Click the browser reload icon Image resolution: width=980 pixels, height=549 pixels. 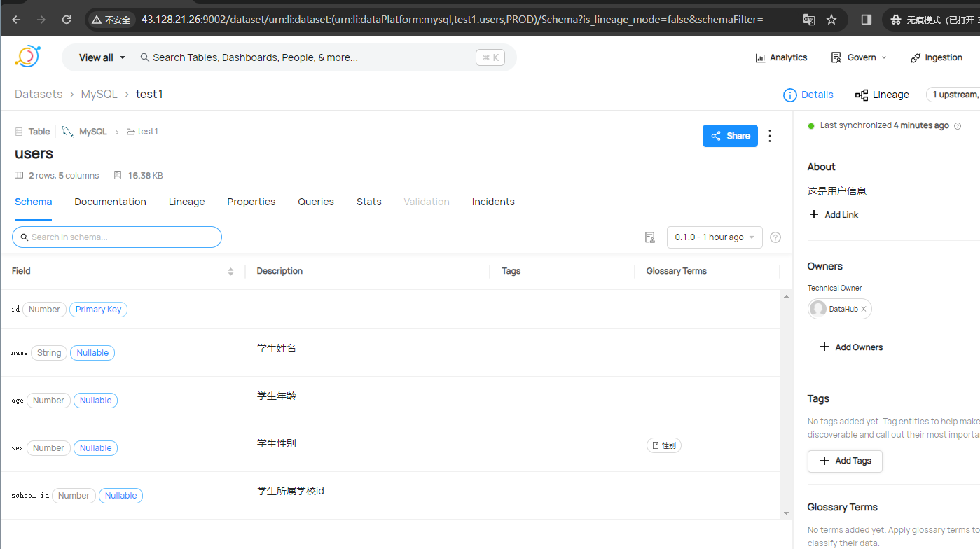coord(67,20)
